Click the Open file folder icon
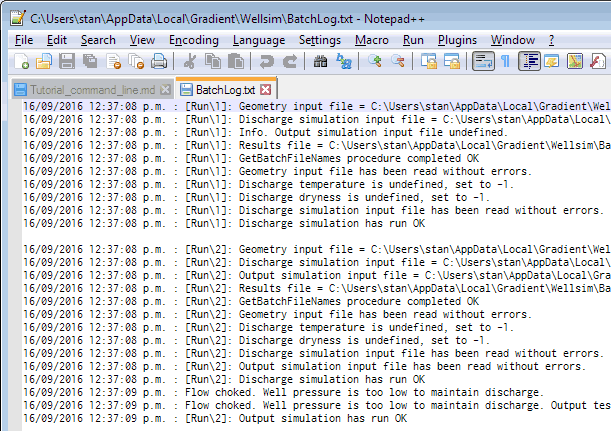The image size is (611, 431). pyautogui.click(x=44, y=61)
